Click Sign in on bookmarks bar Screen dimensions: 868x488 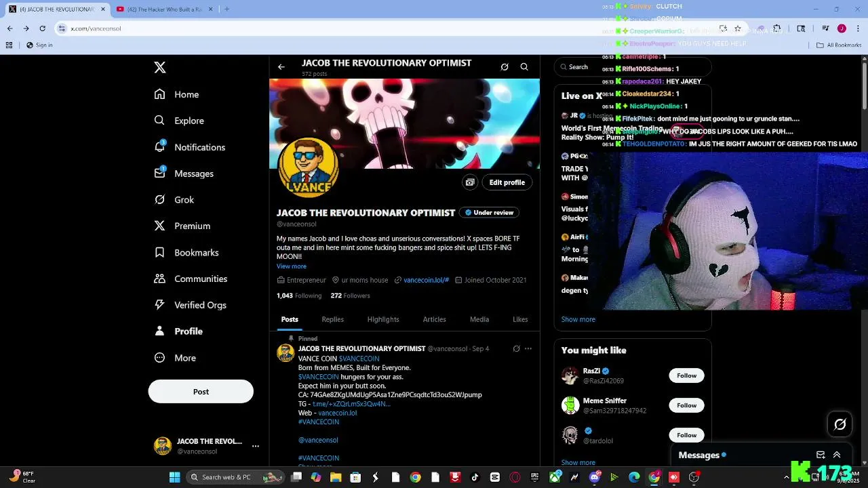pos(39,45)
